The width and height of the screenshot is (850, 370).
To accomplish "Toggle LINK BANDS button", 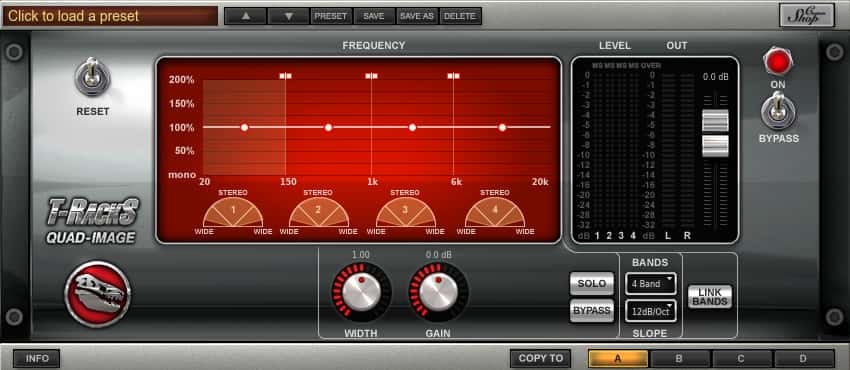I will 710,297.
